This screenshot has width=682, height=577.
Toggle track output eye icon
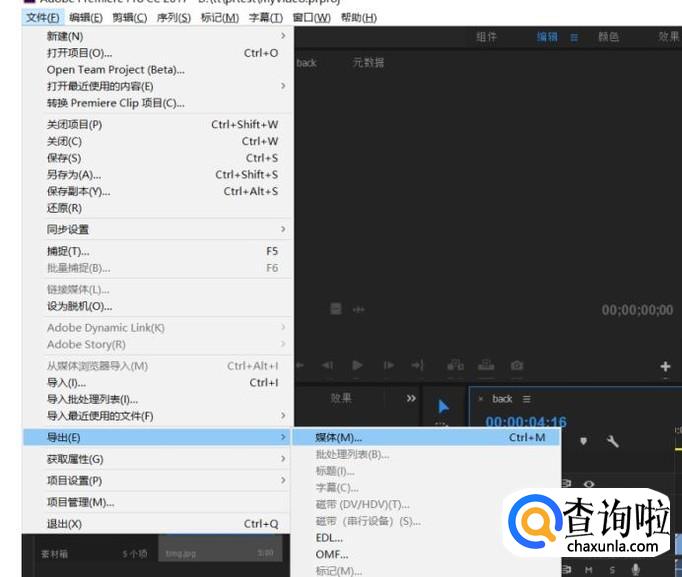589,484
